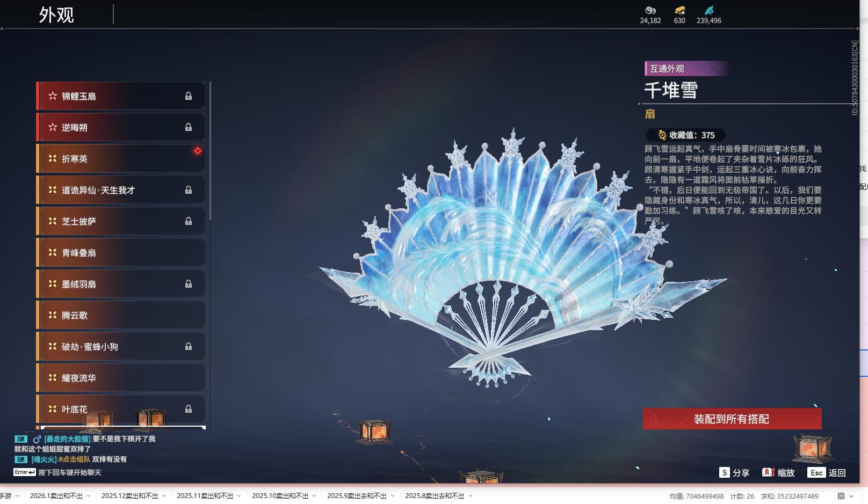This screenshot has height=504, width=868.
Task: Click the 装配到所有搭配 button
Action: click(x=732, y=419)
